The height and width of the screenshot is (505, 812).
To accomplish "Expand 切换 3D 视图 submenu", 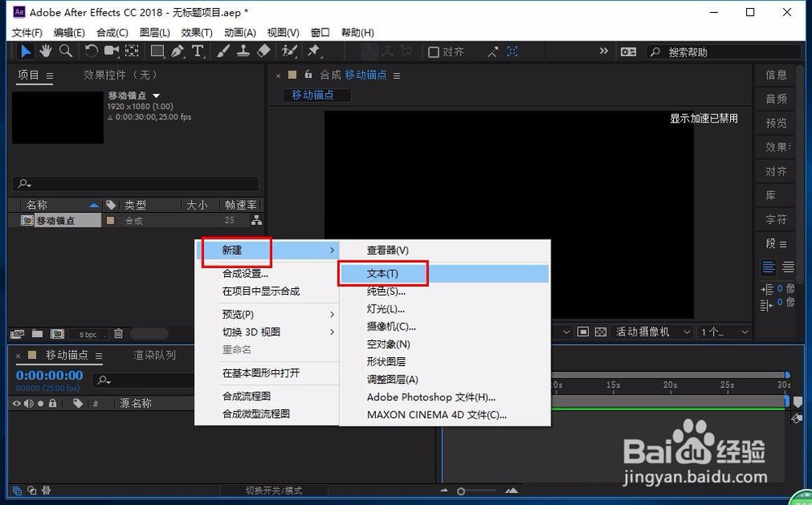I will (332, 332).
